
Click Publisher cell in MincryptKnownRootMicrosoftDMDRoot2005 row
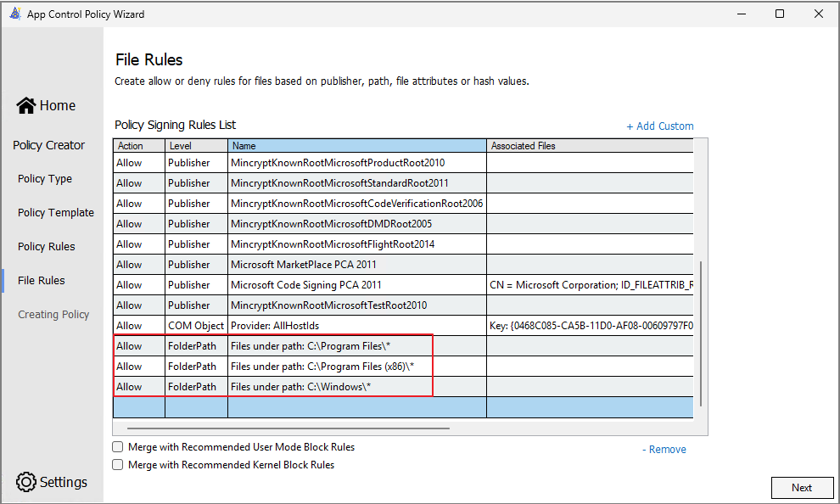196,224
